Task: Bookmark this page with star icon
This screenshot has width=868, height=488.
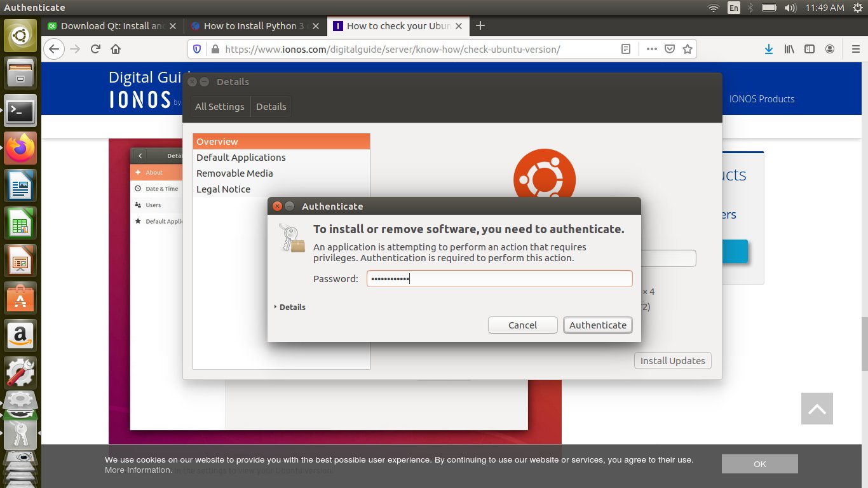Action: [x=687, y=49]
